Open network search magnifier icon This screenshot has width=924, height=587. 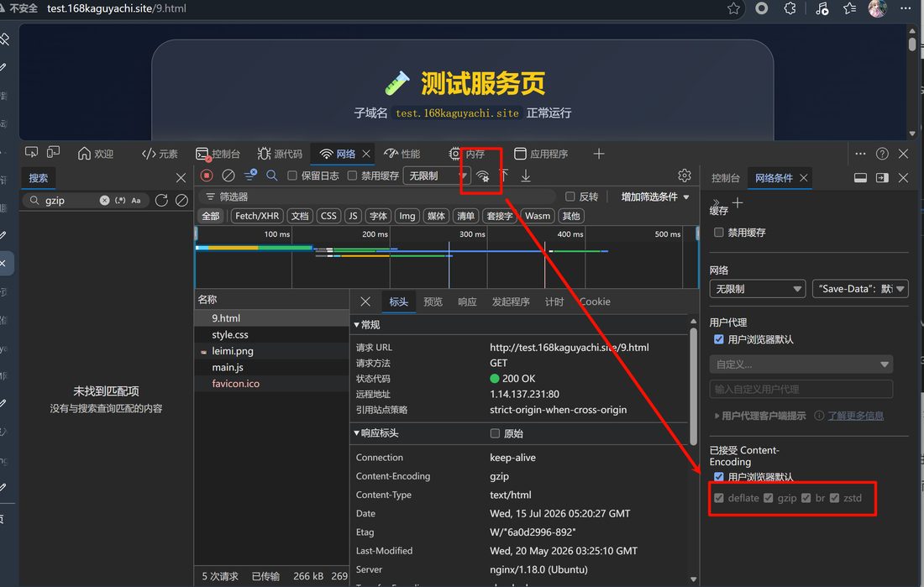[x=271, y=175]
